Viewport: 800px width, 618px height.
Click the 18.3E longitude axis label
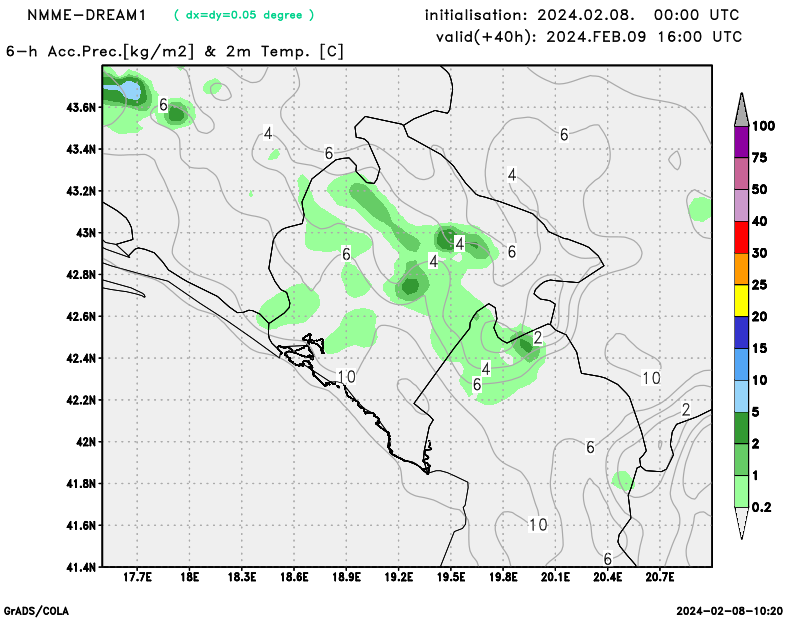pos(242,577)
